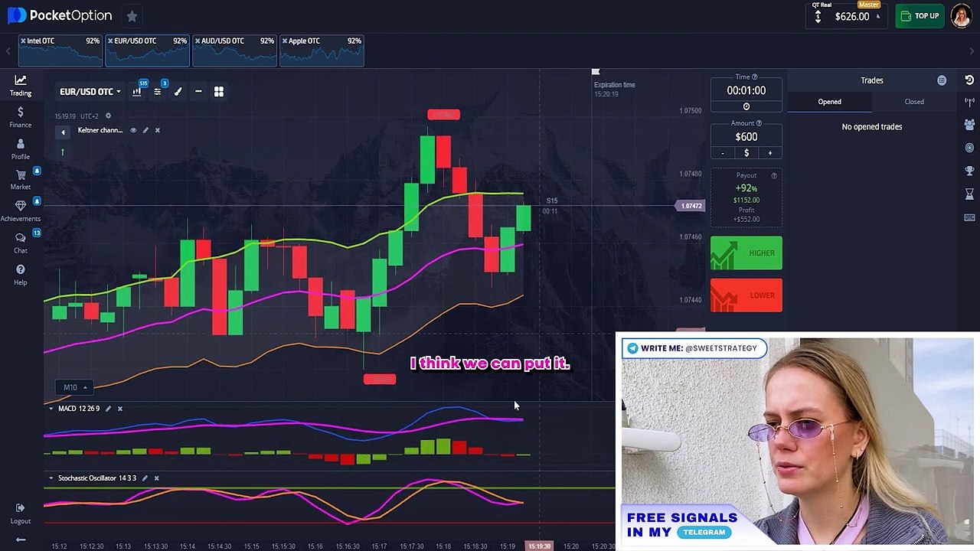Switch to the Opened trades tab
Screen dimensions: 980x551
[829, 102]
